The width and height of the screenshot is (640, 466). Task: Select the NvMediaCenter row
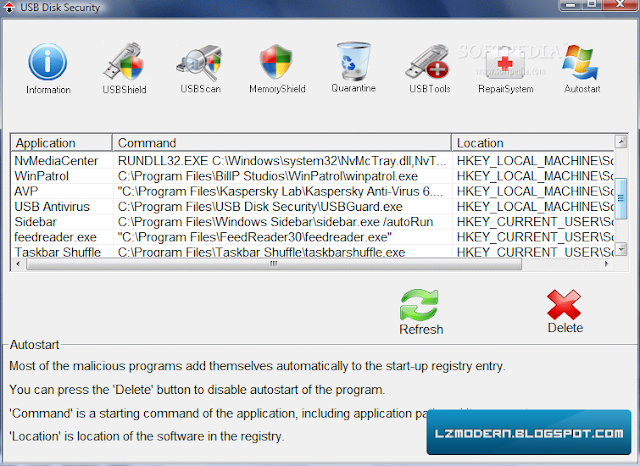(x=312, y=161)
